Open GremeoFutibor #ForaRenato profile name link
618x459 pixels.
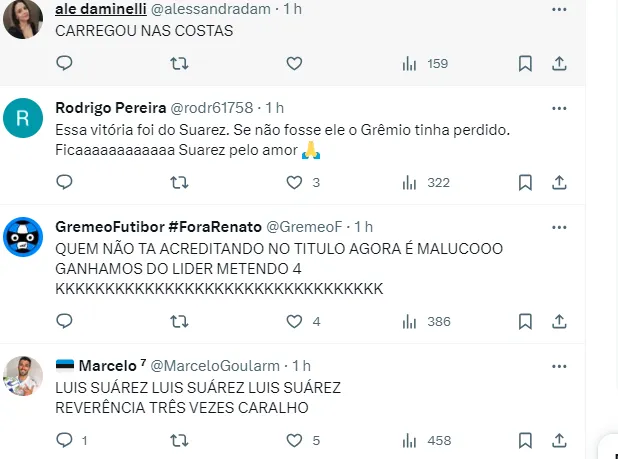[158, 227]
